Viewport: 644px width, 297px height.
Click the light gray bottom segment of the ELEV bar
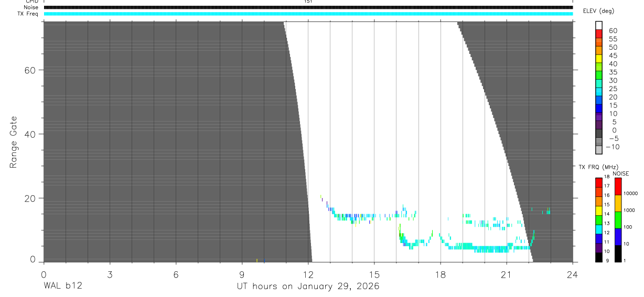point(599,150)
